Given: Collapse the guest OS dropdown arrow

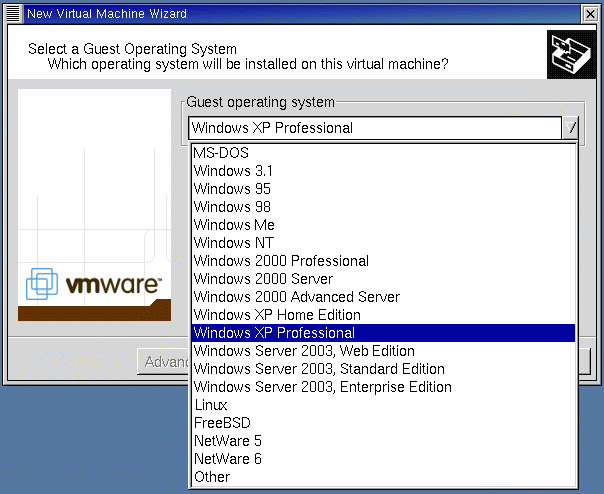Looking at the screenshot, I should pyautogui.click(x=571, y=128).
